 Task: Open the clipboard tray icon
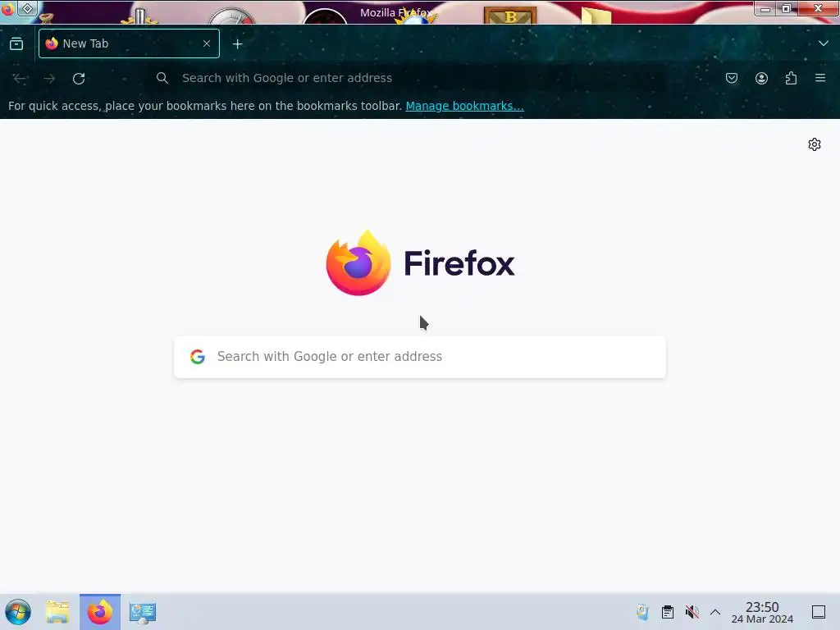click(x=668, y=612)
